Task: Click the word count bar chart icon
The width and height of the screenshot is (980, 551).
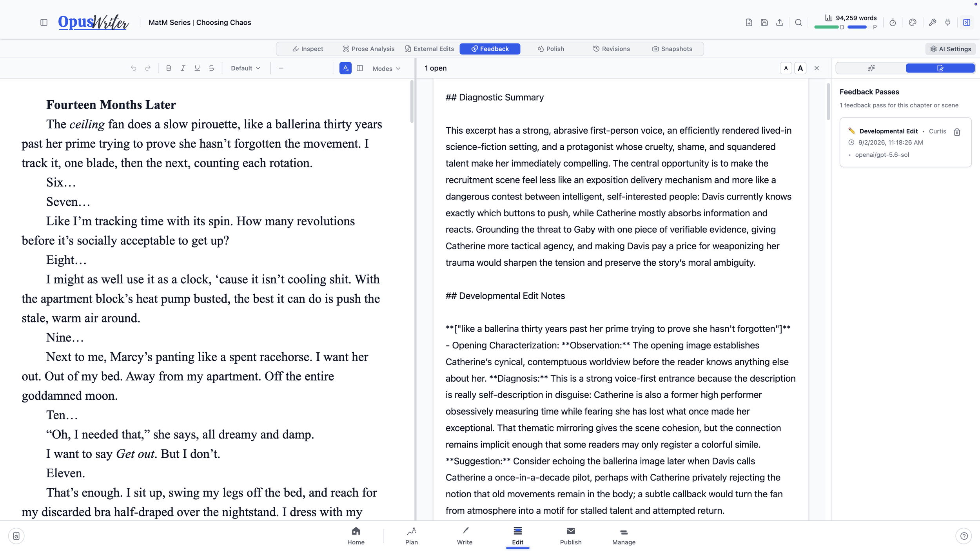Action: [828, 18]
